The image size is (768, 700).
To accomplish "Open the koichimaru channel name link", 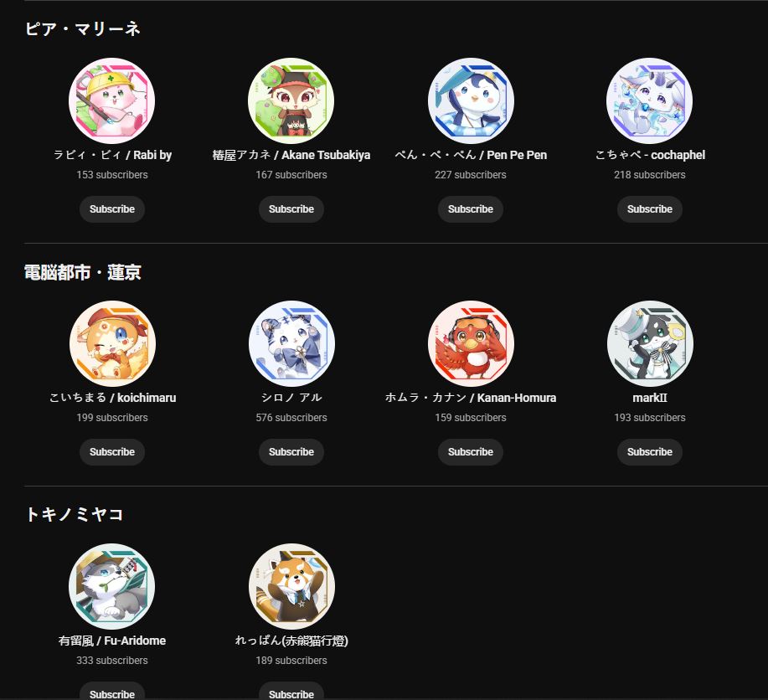I will [112, 398].
